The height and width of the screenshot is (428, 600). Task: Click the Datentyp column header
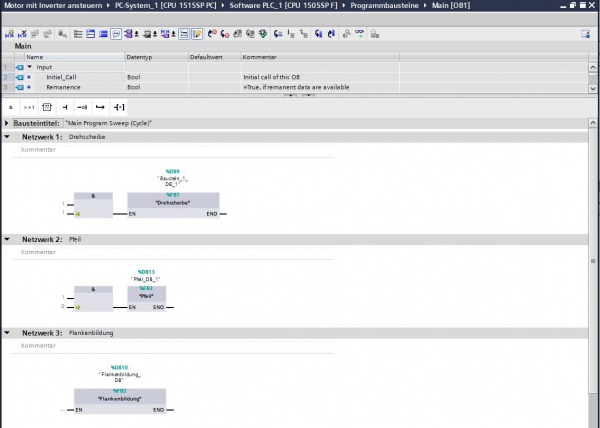tap(140, 57)
